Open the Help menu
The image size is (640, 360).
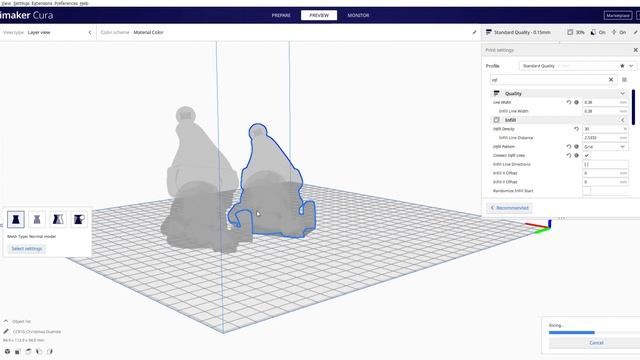click(x=84, y=3)
